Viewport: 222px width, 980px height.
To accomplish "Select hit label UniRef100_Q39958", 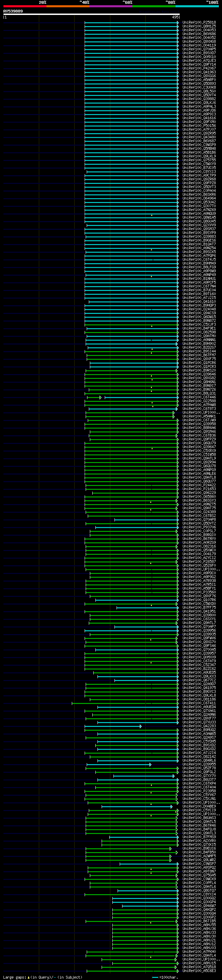I will [x=199, y=424].
